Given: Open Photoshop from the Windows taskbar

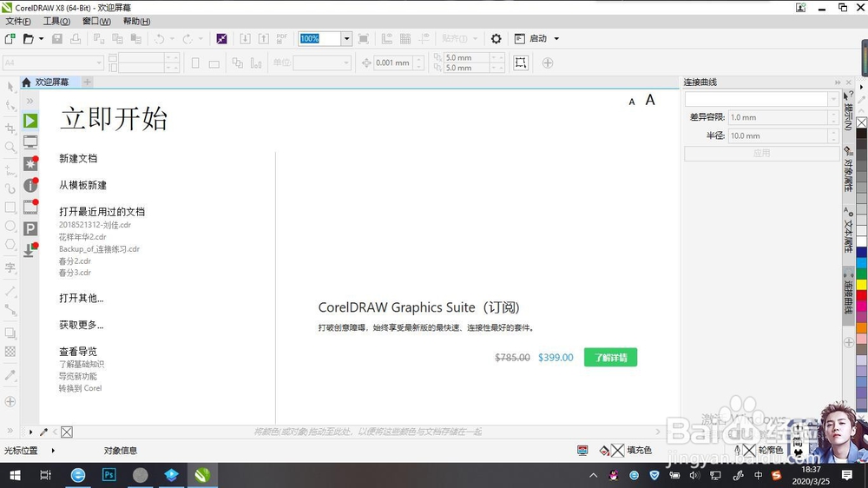Looking at the screenshot, I should [109, 475].
